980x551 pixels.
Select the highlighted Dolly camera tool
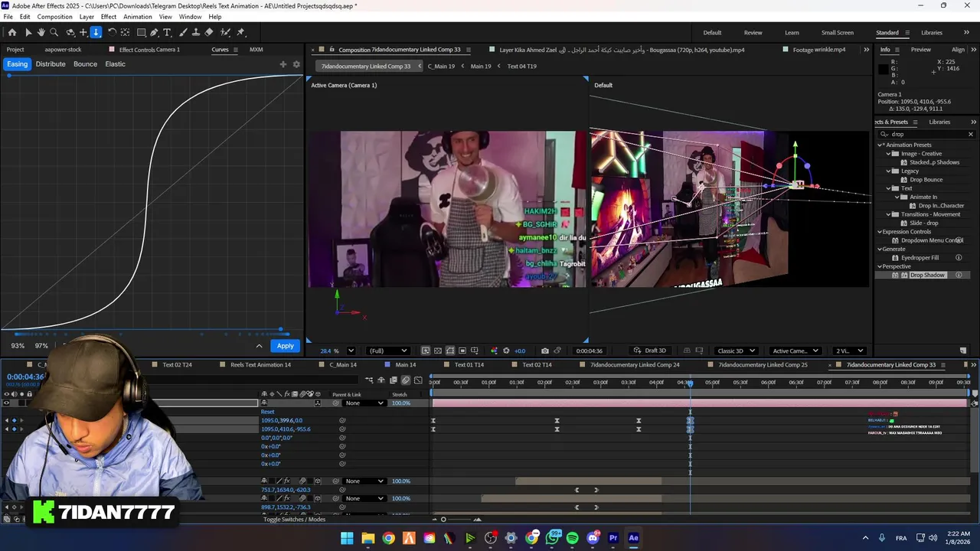[96, 32]
